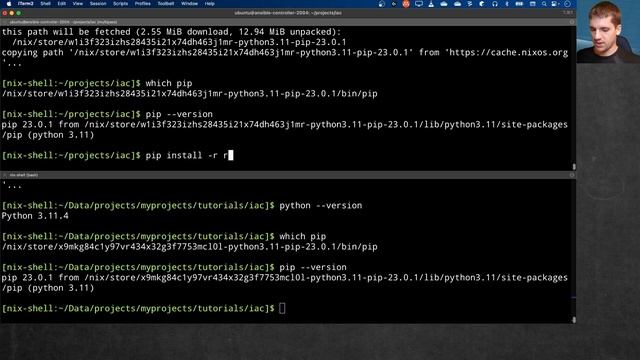
Task: Open the Apple menu
Action: [9, 4]
